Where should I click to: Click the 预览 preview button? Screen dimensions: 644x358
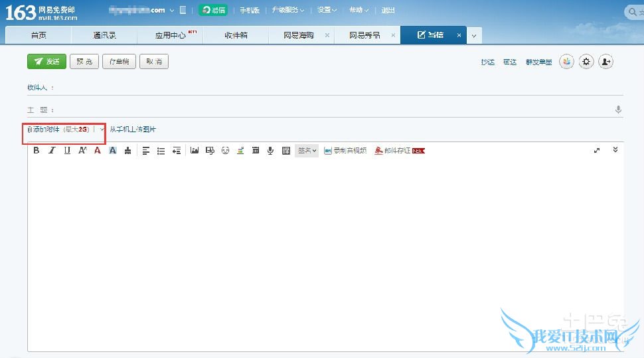pos(84,62)
